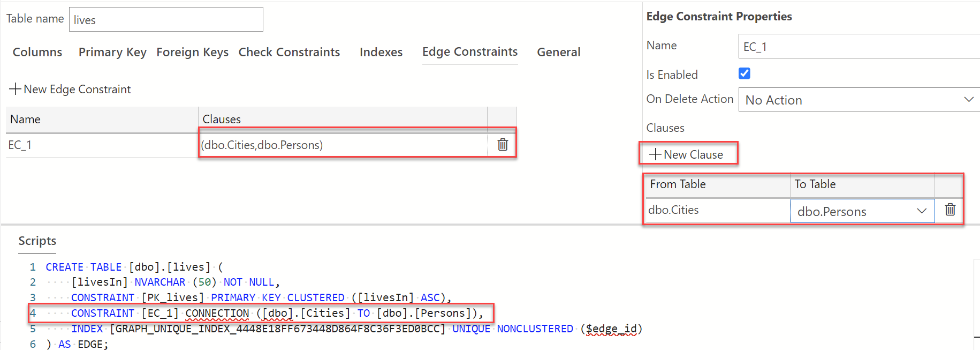The image size is (980, 350).
Task: Delete the EC_1 edge constraint row
Action: click(x=503, y=144)
